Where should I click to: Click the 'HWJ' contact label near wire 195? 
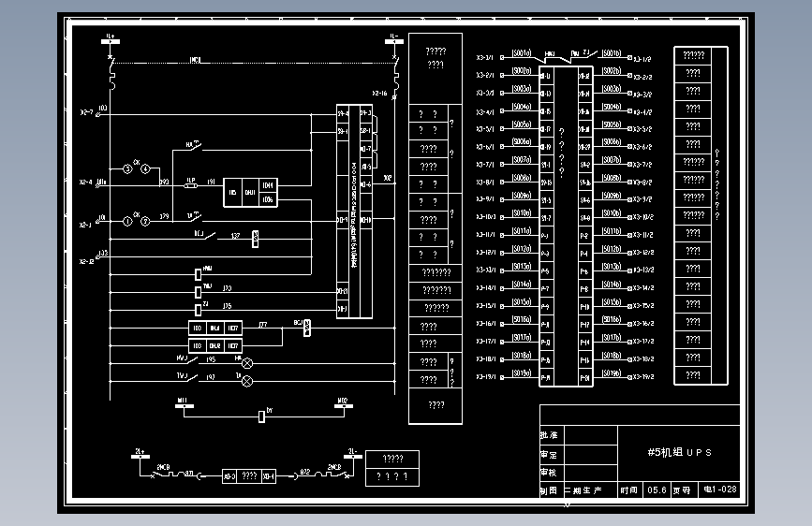182,358
